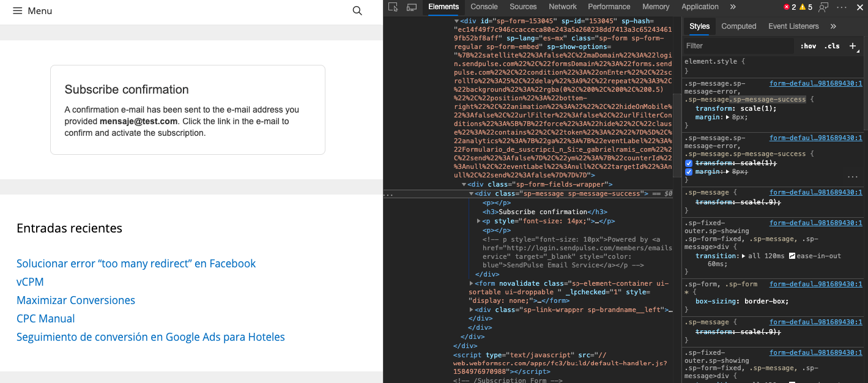Click the yellow warnings count indicator
The image size is (868, 383).
tap(806, 7)
